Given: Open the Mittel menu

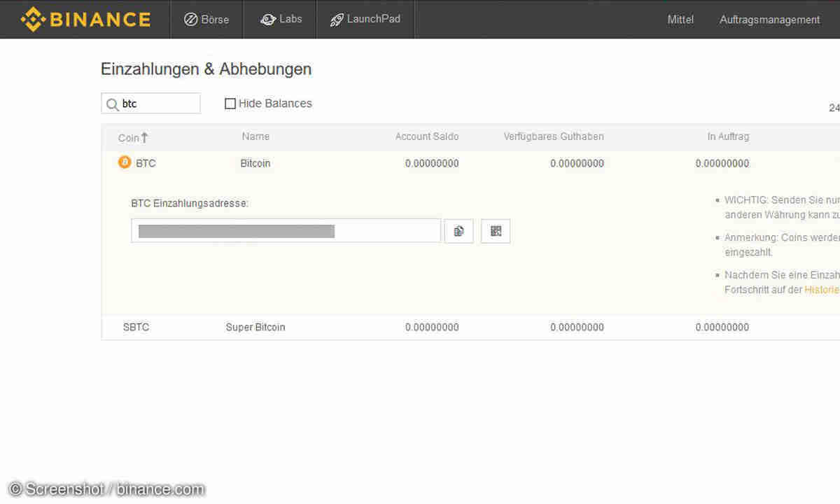Looking at the screenshot, I should (x=680, y=19).
